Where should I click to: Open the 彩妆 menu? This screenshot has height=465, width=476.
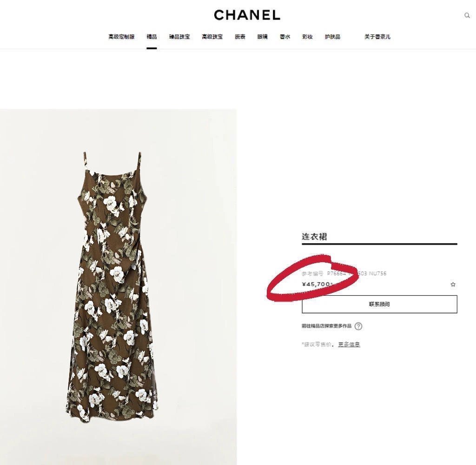pyautogui.click(x=307, y=37)
